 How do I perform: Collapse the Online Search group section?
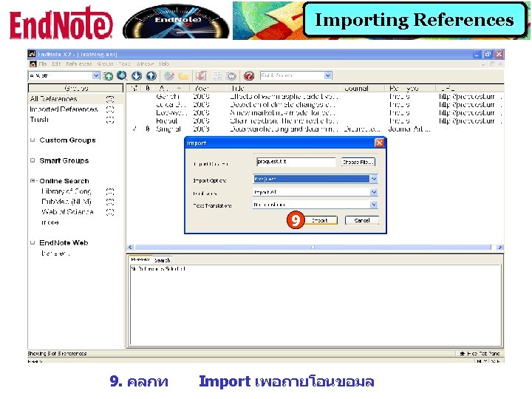click(x=33, y=181)
